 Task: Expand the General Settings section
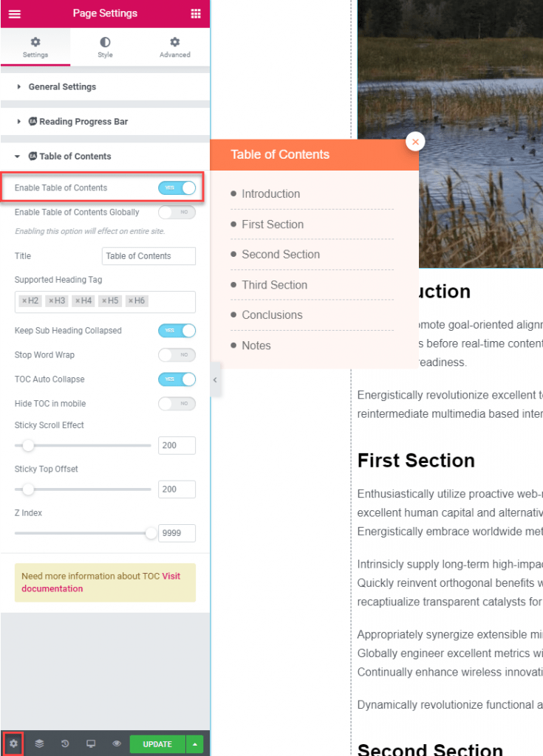62,87
